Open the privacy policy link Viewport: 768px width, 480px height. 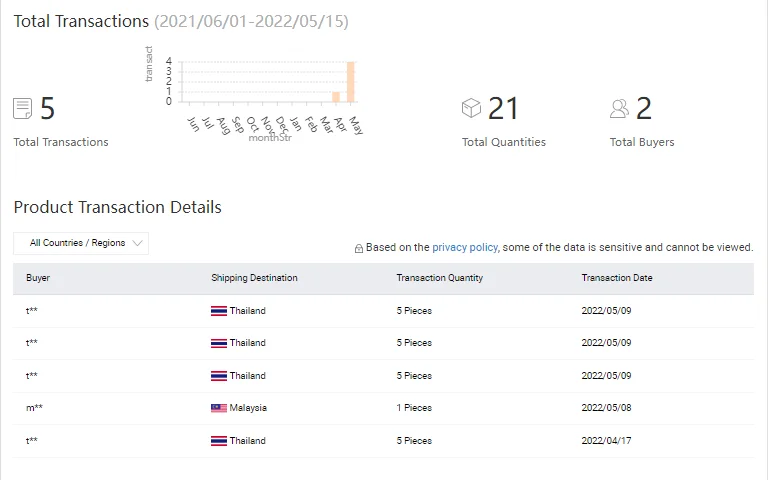(x=464, y=247)
